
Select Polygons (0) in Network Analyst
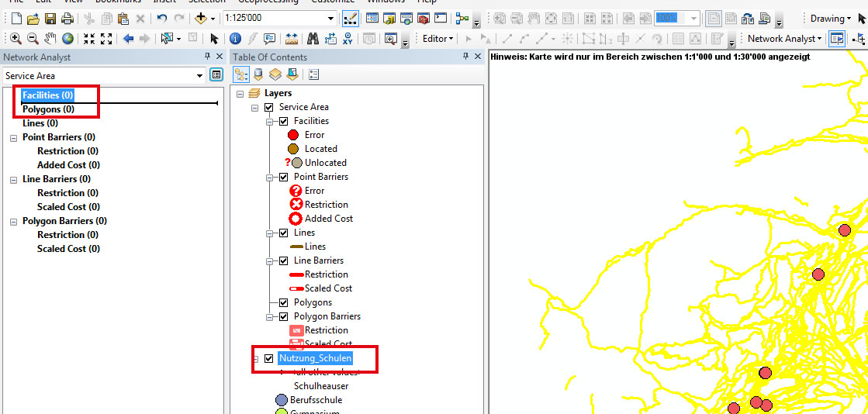pos(48,109)
